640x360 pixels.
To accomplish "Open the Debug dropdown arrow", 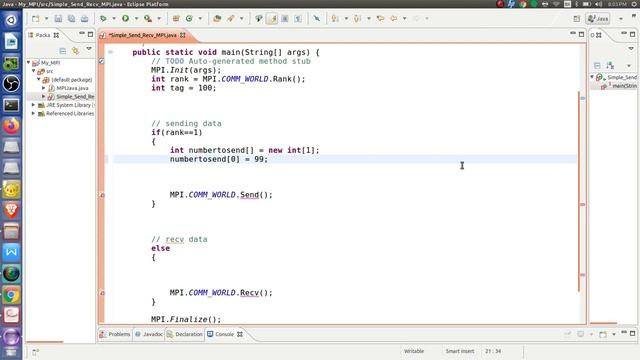I will (x=113, y=18).
